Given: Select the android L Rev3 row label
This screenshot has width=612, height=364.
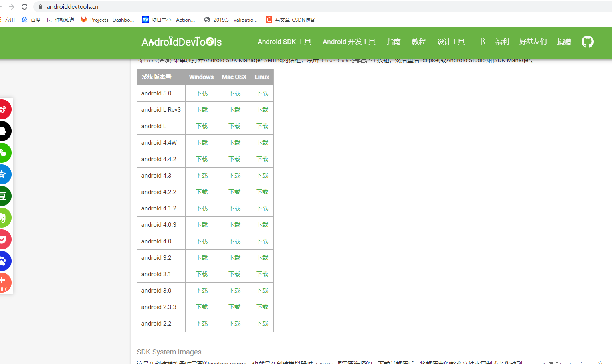Looking at the screenshot, I should (161, 110).
